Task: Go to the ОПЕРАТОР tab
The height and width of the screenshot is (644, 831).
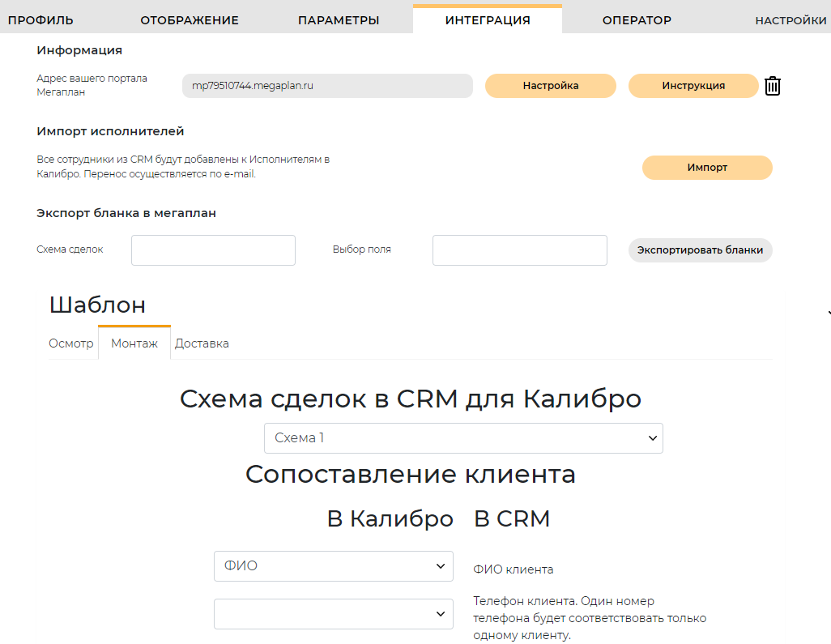Action: pos(637,20)
